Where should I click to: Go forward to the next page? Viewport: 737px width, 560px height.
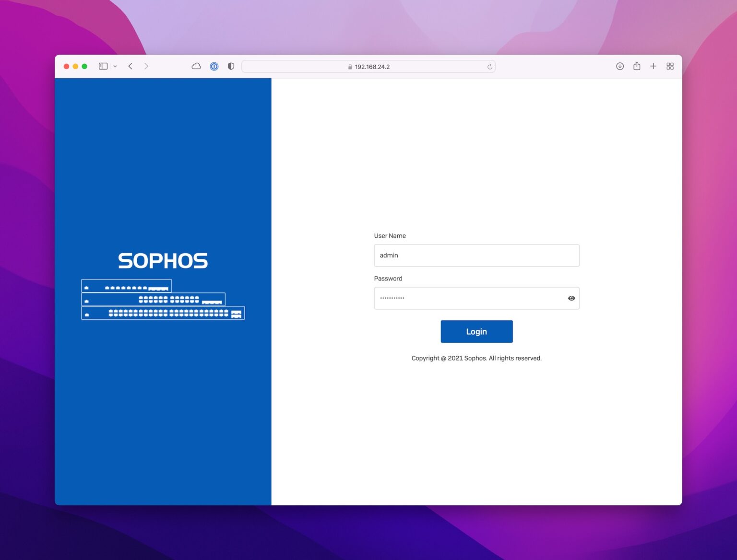[x=146, y=66]
